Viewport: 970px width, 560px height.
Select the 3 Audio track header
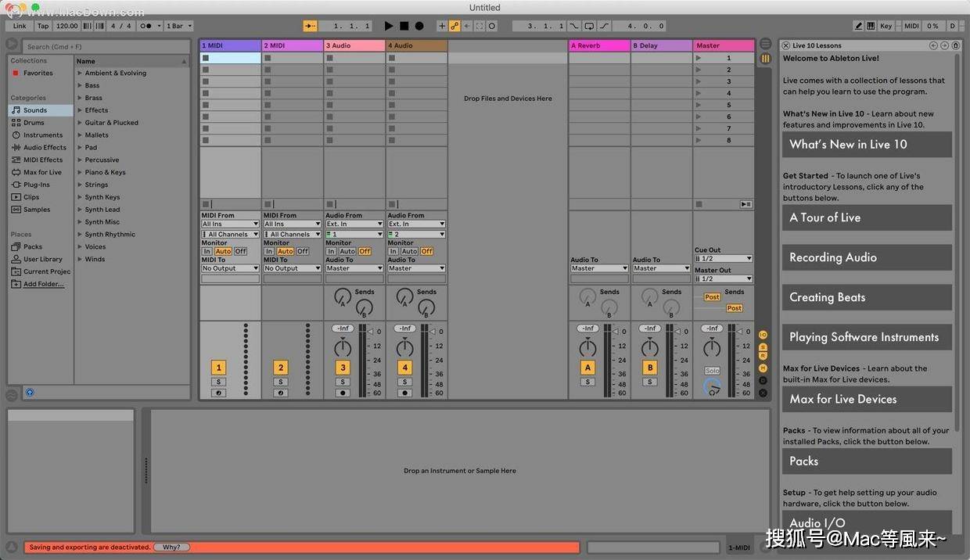point(354,45)
